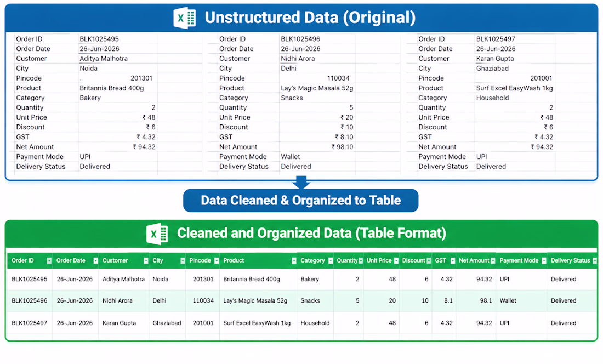Select the Delivery Status header label in the cleaned table

pos(570,260)
